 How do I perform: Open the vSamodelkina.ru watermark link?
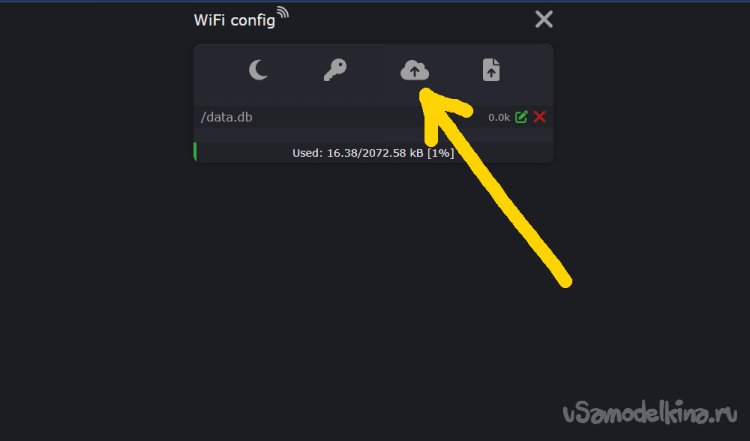pyautogui.click(x=650, y=412)
